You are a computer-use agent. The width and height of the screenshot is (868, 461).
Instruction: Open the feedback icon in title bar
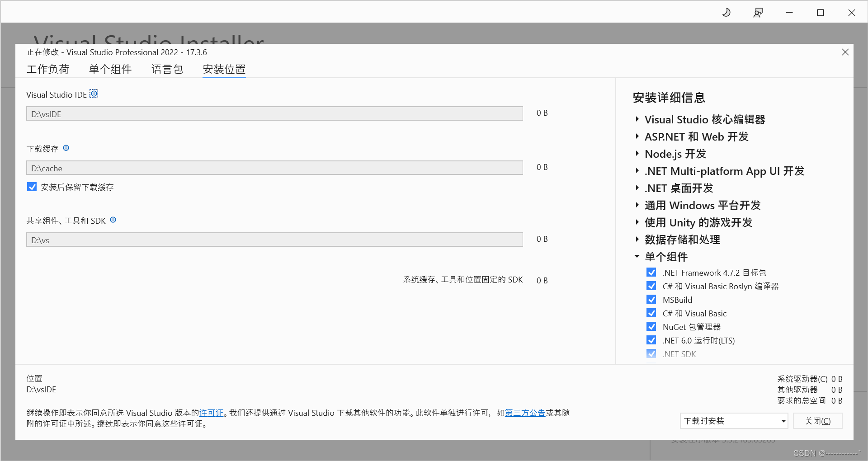(x=758, y=13)
